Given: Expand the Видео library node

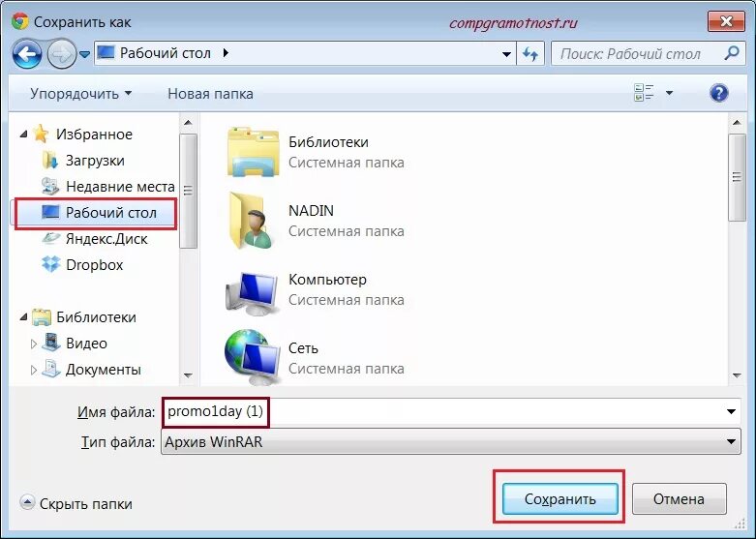Looking at the screenshot, I should click(x=34, y=344).
